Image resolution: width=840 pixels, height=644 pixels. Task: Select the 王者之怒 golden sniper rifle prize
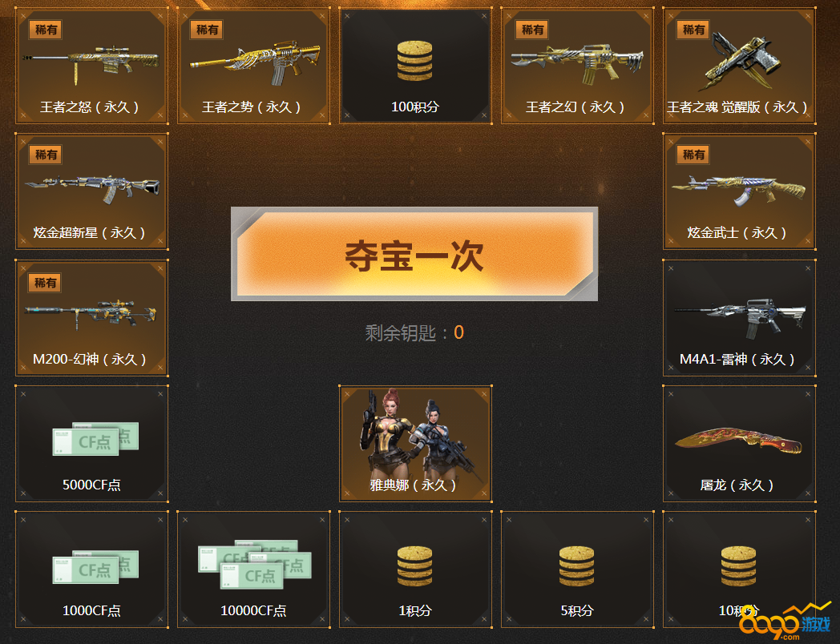click(91, 66)
